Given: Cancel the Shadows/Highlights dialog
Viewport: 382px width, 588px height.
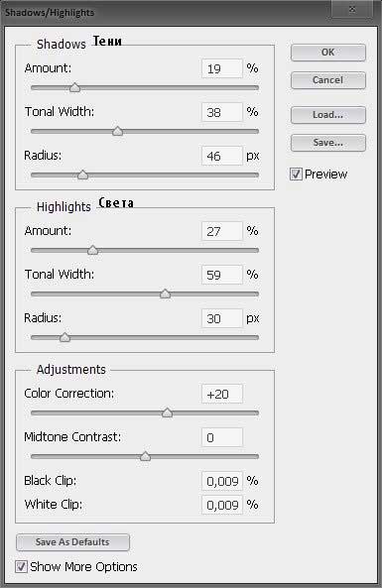Looking at the screenshot, I should click(x=328, y=80).
